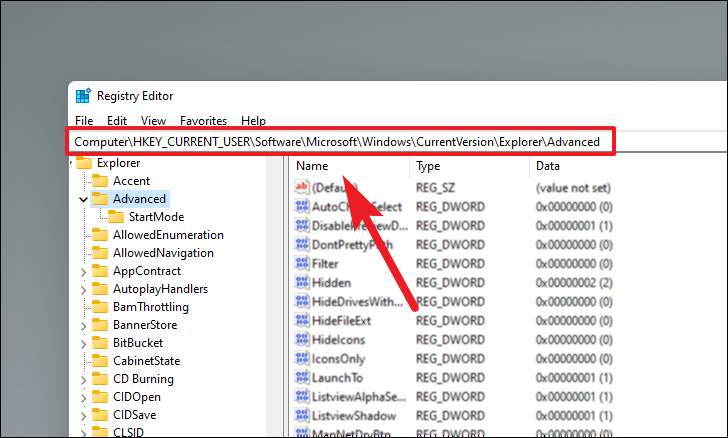This screenshot has width=728, height=438.
Task: Select the AppContract folder icon
Action: pos(100,271)
